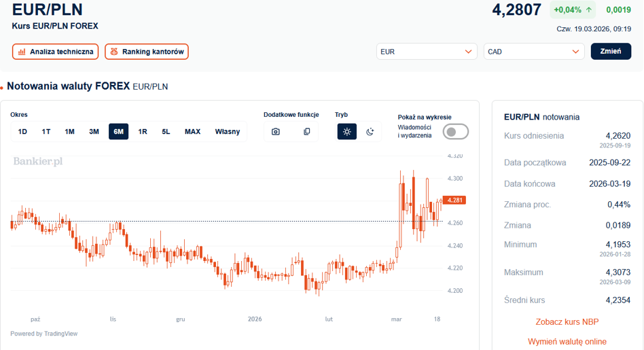Click the Maksimum value 4,3073
The height and width of the screenshot is (350, 644).
[618, 272]
